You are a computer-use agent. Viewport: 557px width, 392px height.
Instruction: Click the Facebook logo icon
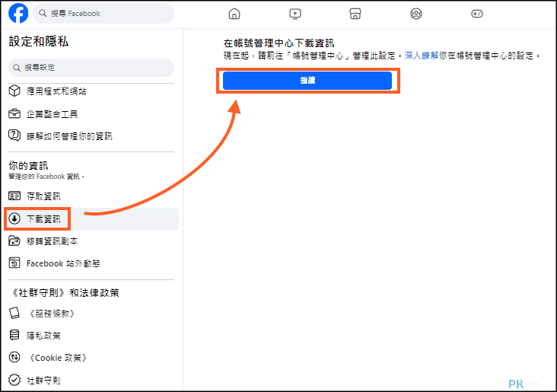[x=18, y=13]
